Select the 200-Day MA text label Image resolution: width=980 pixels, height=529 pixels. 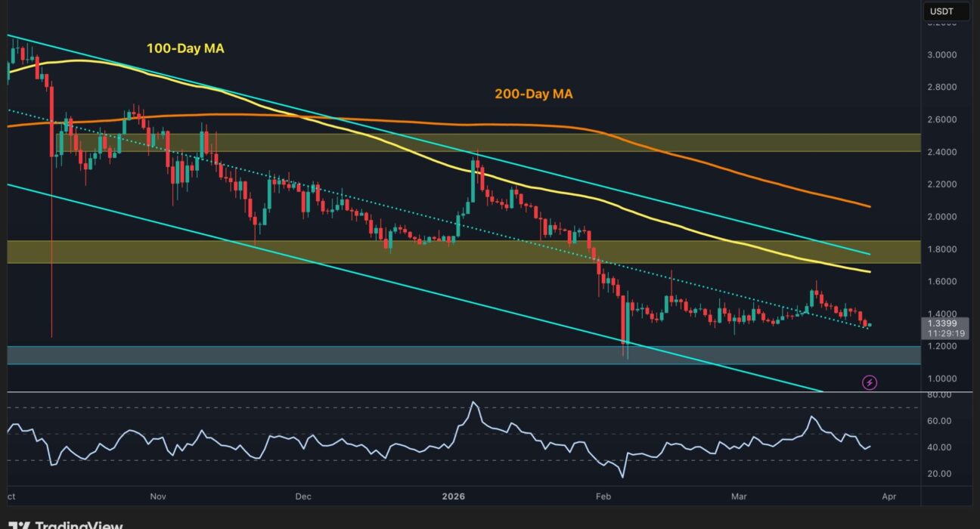tap(533, 94)
